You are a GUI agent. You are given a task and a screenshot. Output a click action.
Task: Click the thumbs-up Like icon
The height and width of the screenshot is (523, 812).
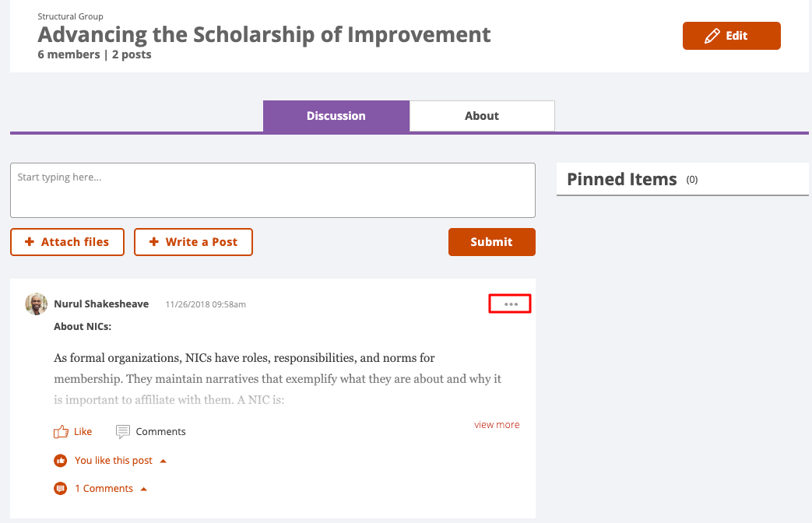[61, 431]
